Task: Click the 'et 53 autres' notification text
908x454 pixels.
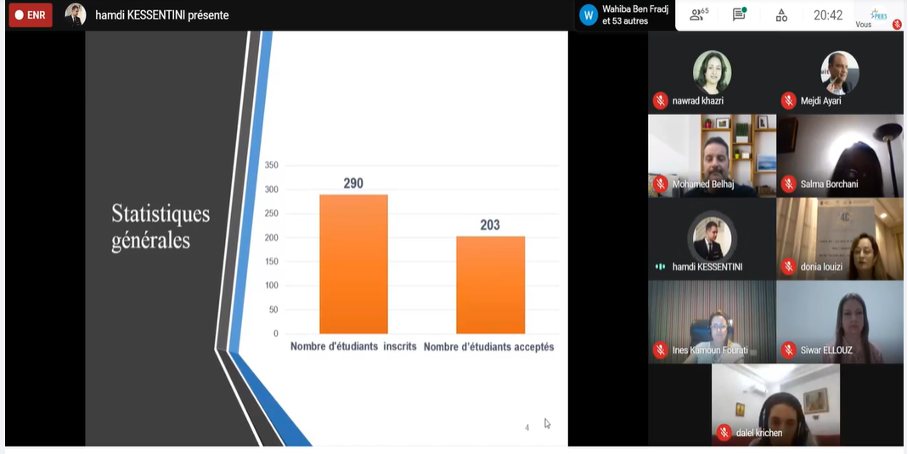Action: pos(625,21)
